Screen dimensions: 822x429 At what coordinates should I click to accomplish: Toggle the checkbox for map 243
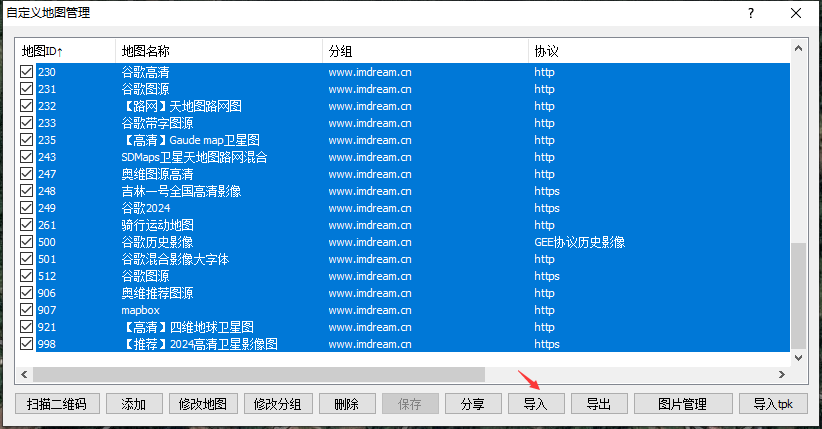(26, 157)
